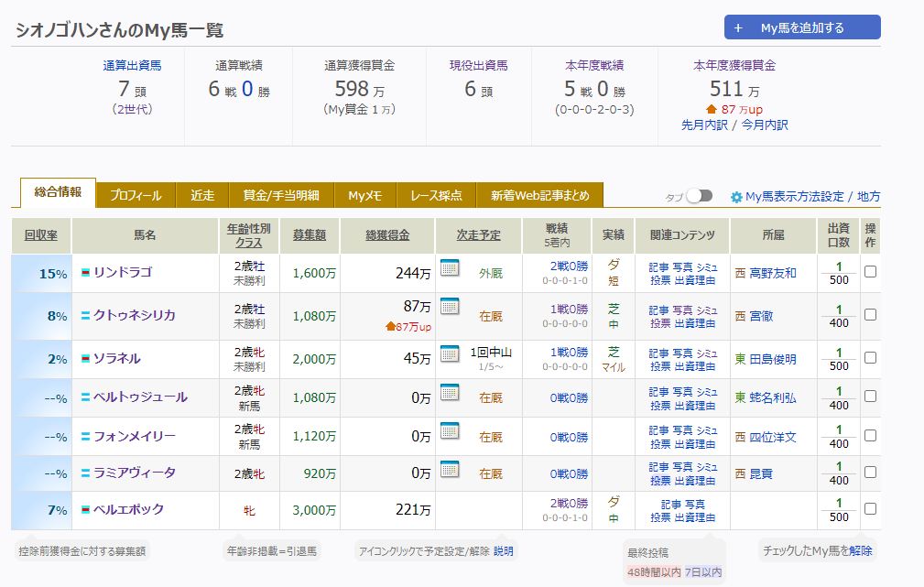Open the レース採点 tab

pos(437,195)
